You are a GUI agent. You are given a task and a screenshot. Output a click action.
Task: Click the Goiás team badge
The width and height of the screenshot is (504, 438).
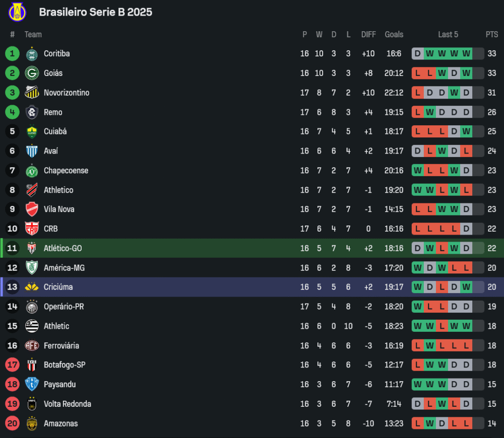click(x=32, y=73)
